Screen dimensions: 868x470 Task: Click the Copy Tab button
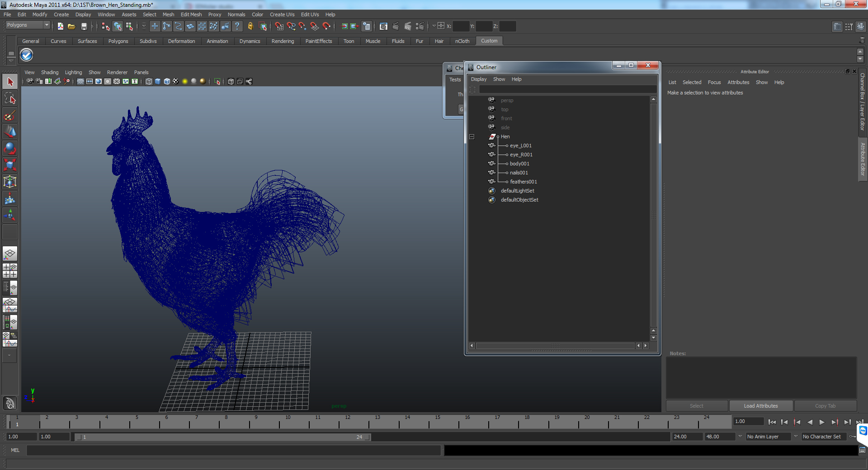coord(825,406)
